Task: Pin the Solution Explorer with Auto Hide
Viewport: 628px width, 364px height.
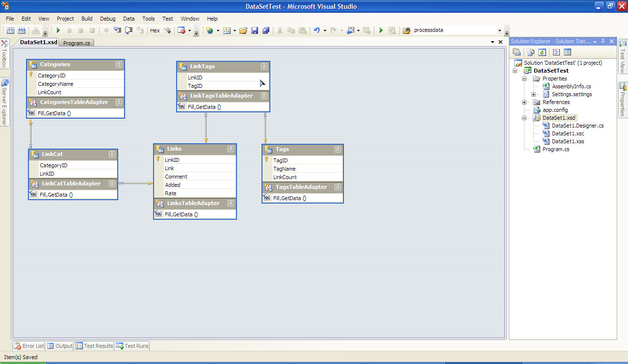Action: (603, 41)
